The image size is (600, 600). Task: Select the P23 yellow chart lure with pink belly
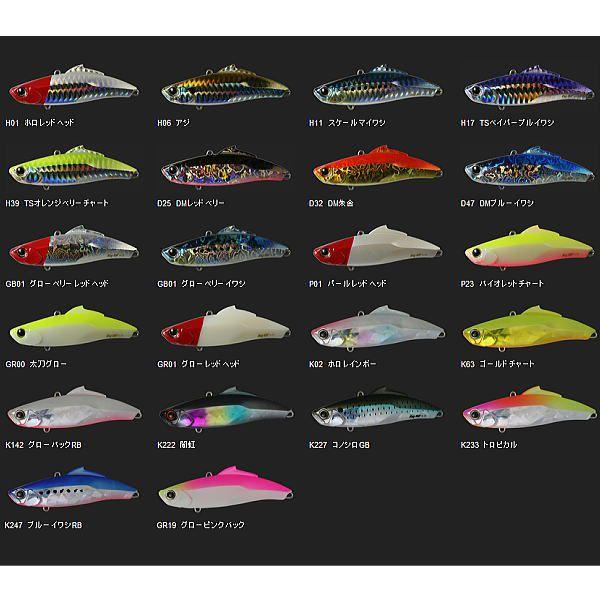[529, 247]
